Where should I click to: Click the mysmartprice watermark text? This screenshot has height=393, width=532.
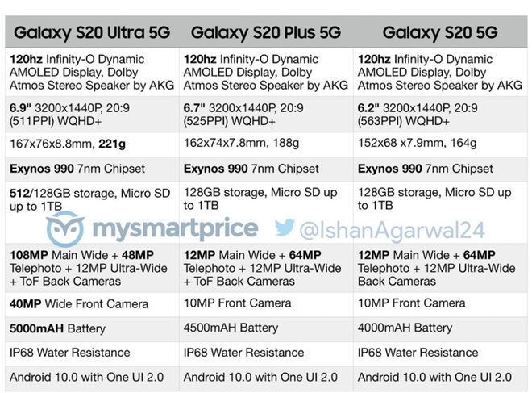[x=175, y=229]
